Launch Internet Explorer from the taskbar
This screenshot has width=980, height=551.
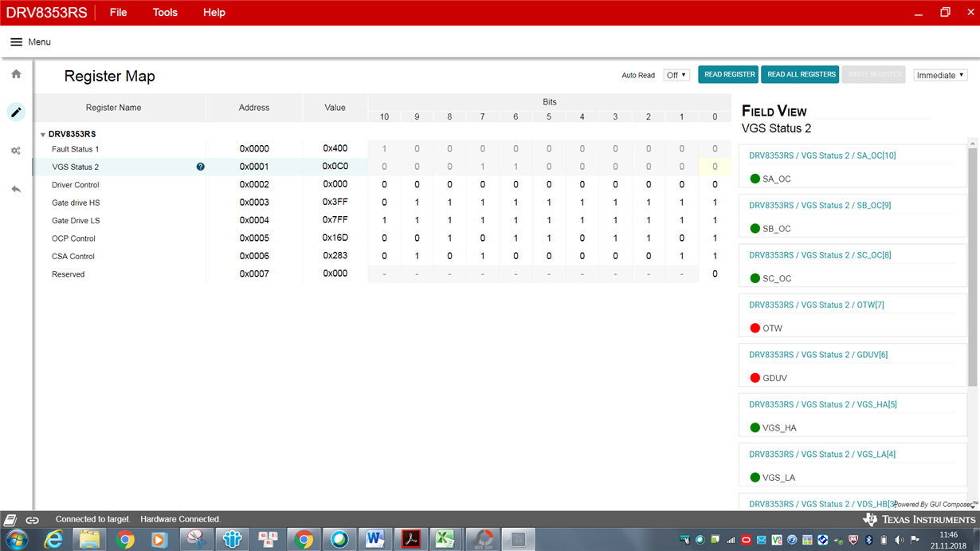tap(53, 540)
